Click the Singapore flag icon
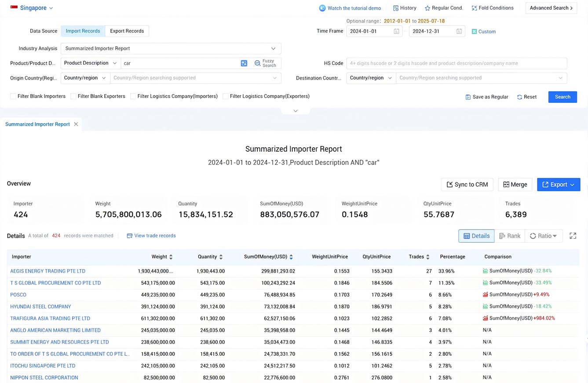 [x=14, y=8]
